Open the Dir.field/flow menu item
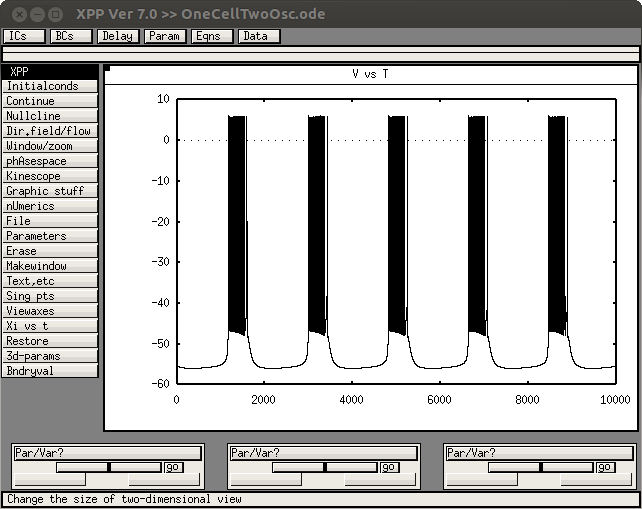Image resolution: width=642 pixels, height=509 pixels. pyautogui.click(x=50, y=131)
